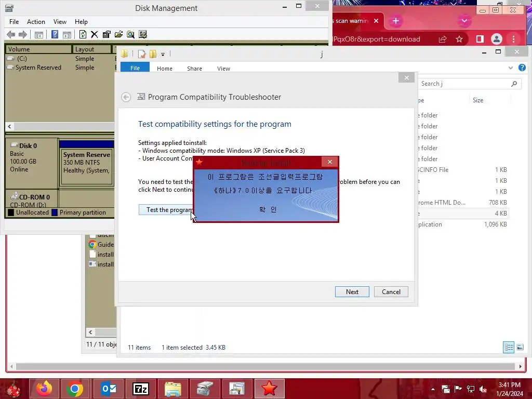Image resolution: width=532 pixels, height=399 pixels.
Task: Open Firefox from taskbar
Action: click(x=45, y=389)
